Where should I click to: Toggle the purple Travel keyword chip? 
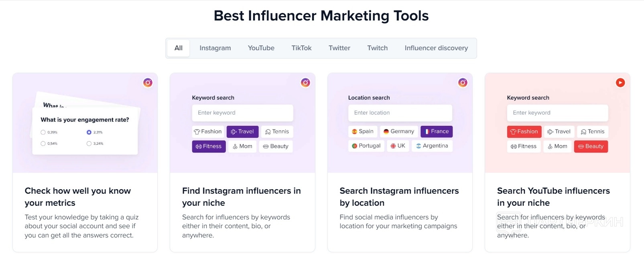tap(242, 131)
